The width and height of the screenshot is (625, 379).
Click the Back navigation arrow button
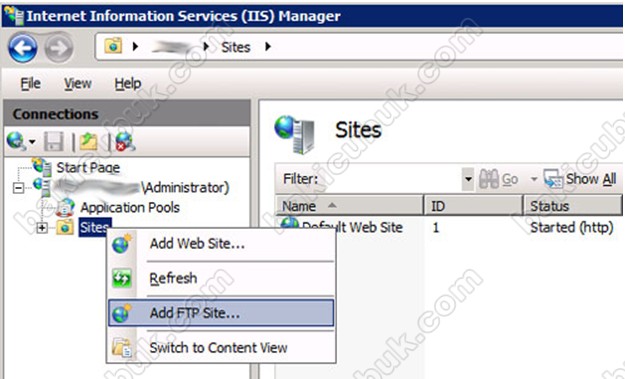tap(23, 48)
